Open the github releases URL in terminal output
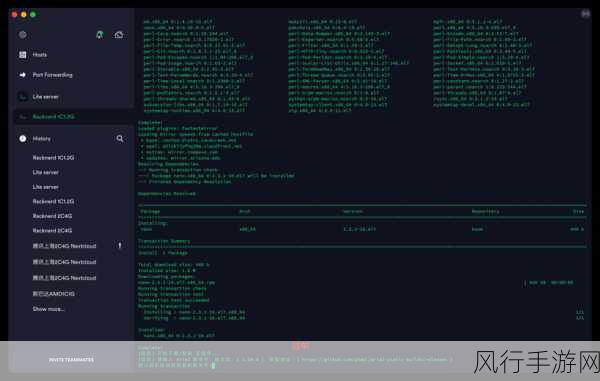The width and height of the screenshot is (600, 381). click(x=375, y=359)
